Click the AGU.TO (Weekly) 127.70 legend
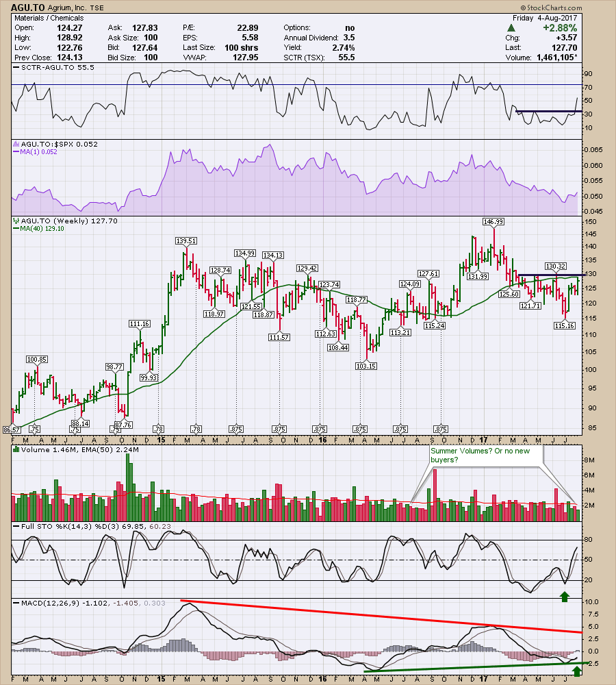 (x=66, y=221)
